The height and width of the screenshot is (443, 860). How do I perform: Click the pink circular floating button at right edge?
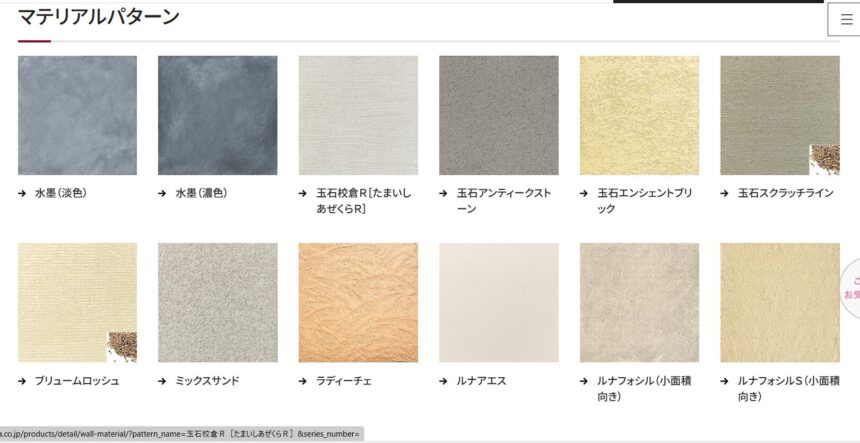pyautogui.click(x=851, y=288)
